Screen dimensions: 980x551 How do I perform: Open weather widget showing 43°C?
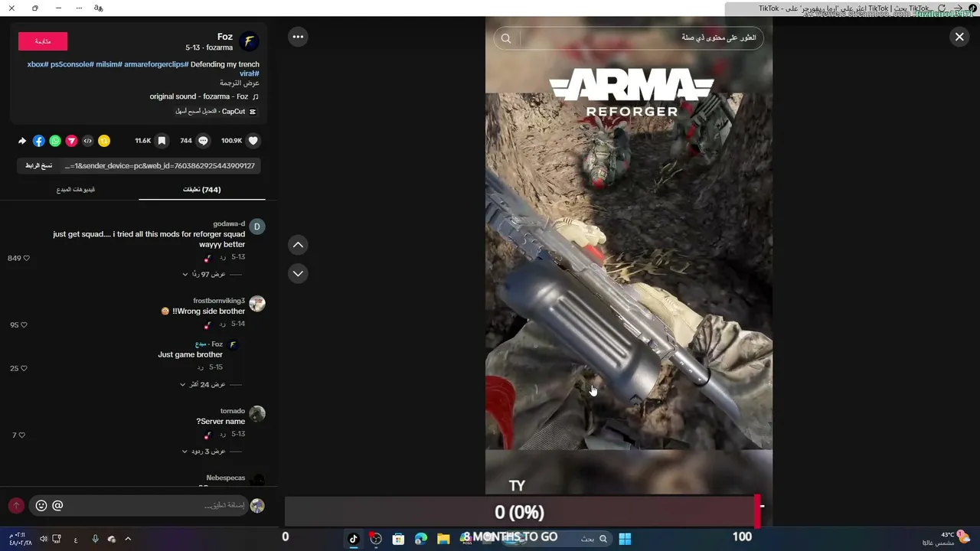coord(948,538)
